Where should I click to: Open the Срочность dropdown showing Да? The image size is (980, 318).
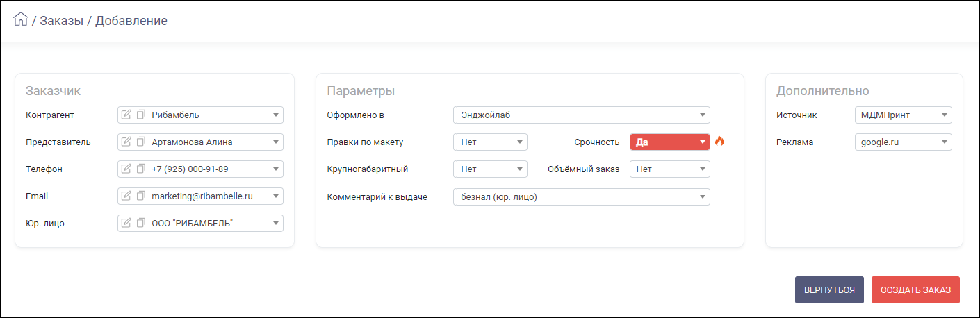[670, 142]
